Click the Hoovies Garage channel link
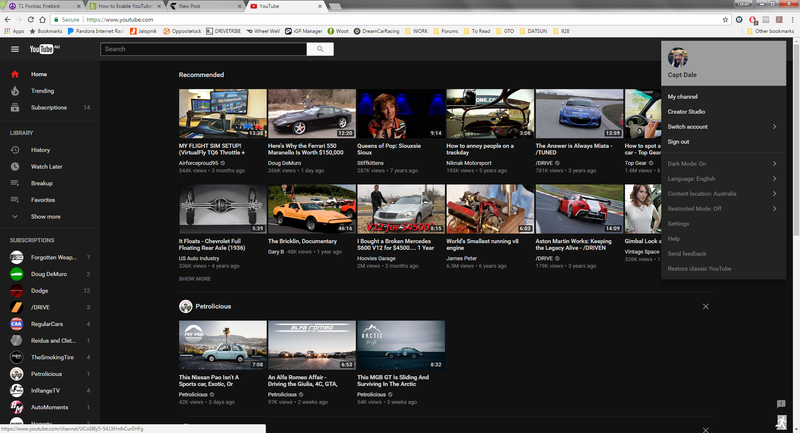The width and height of the screenshot is (800, 433). click(x=377, y=259)
